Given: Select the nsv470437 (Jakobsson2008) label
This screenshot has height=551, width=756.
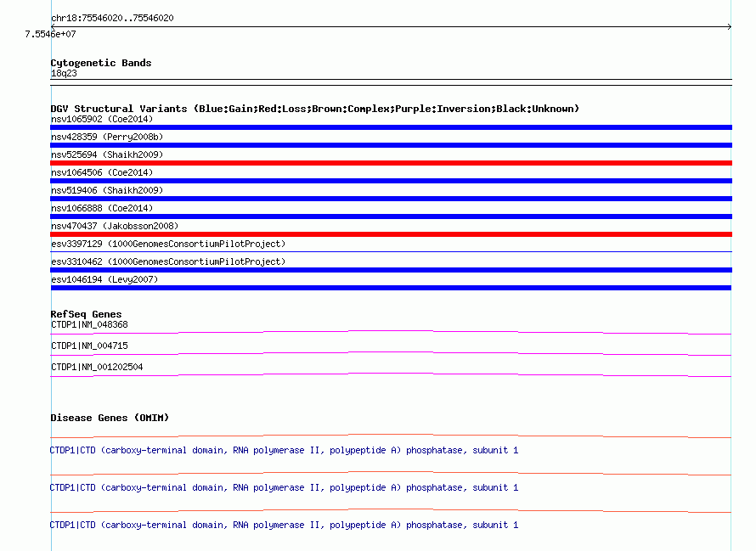Looking at the screenshot, I should (x=115, y=226).
